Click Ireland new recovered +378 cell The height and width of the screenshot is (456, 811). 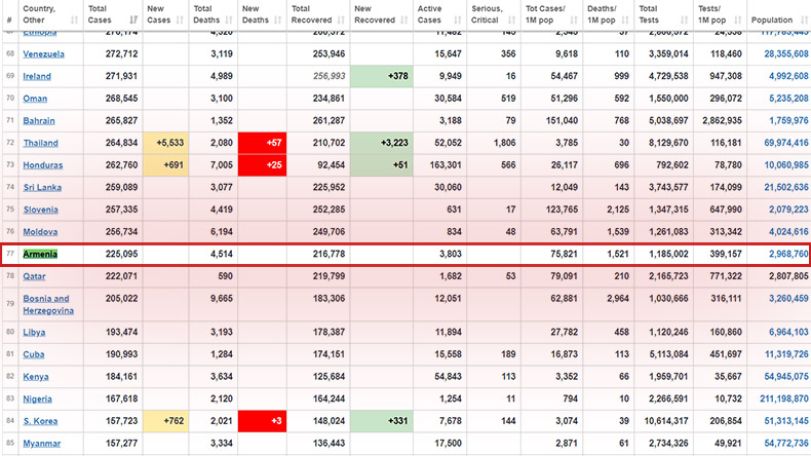tap(382, 76)
